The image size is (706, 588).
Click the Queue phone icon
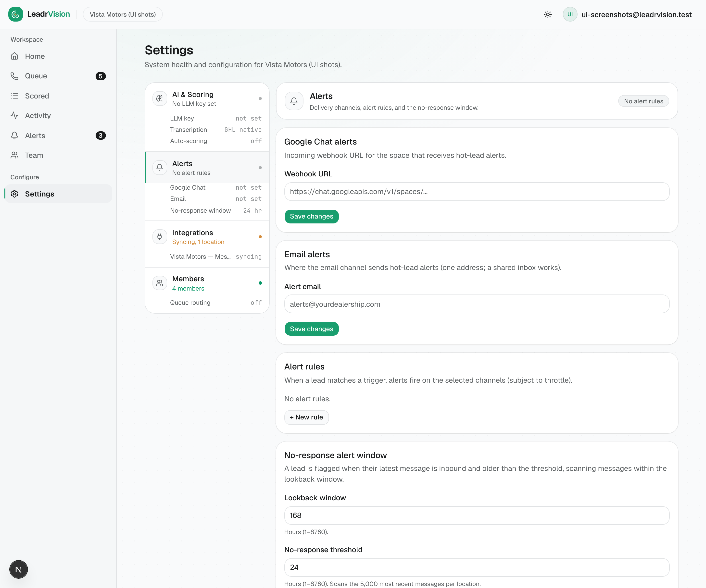pos(14,76)
